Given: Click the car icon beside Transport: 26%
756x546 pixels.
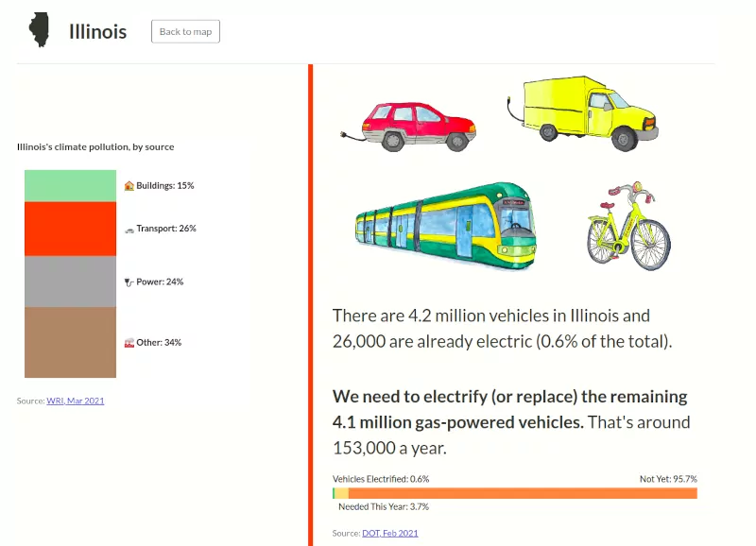Looking at the screenshot, I should 129,230.
